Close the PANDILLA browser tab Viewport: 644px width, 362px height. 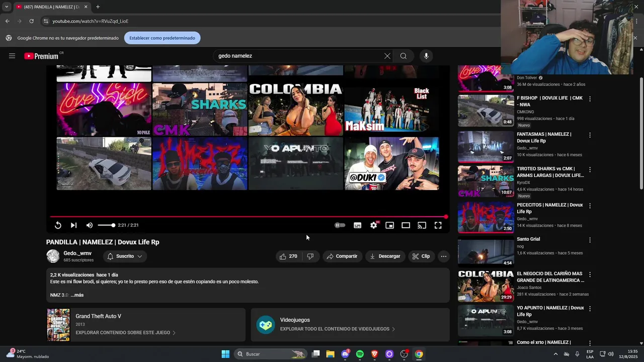point(86,7)
